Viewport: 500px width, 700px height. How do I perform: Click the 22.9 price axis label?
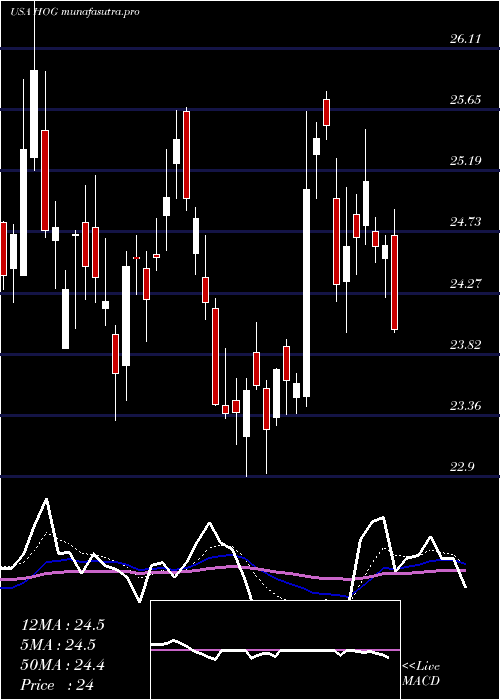point(462,467)
